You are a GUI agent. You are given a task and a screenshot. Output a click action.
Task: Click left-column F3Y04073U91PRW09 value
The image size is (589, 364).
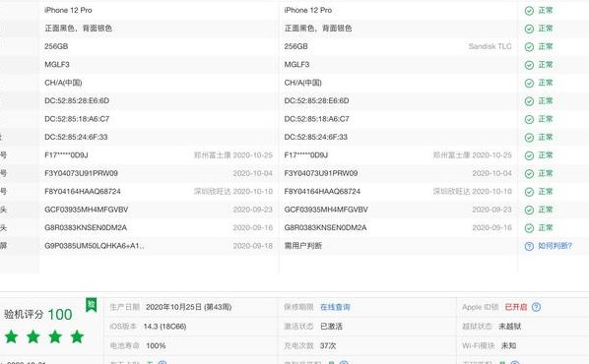[x=81, y=173]
